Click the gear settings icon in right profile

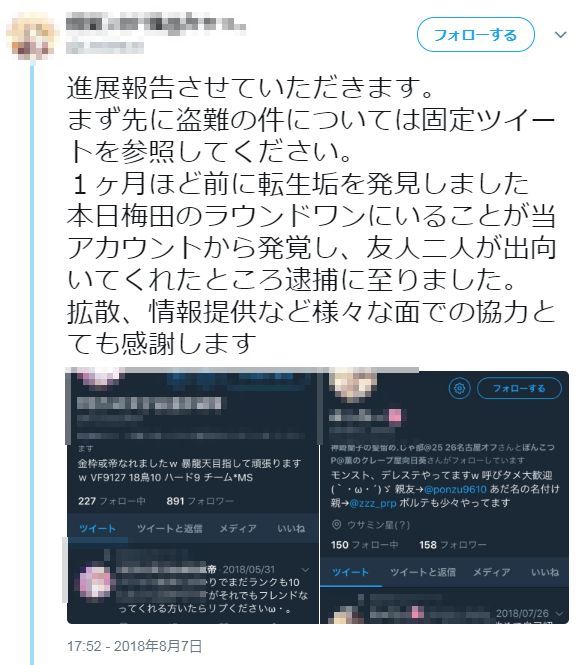(459, 388)
